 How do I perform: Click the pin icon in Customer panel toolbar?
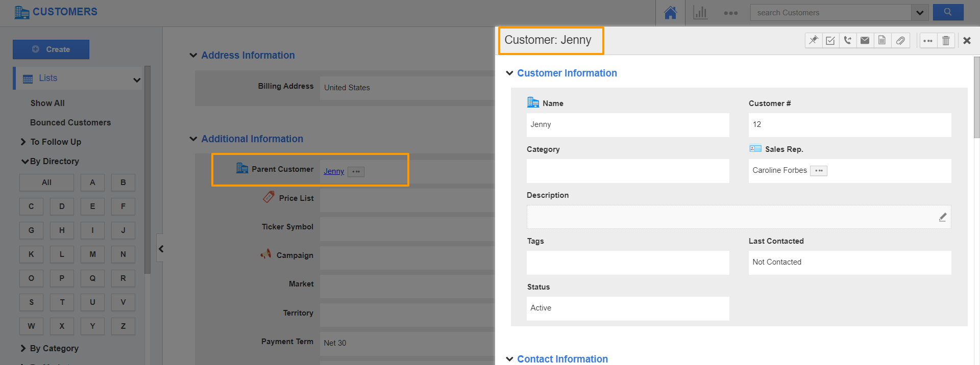(x=813, y=40)
